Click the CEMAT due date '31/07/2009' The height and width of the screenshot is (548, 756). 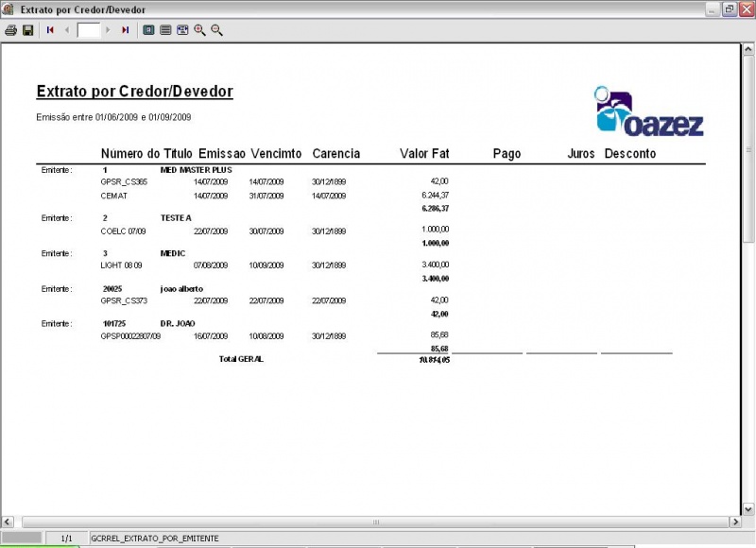tap(266, 197)
